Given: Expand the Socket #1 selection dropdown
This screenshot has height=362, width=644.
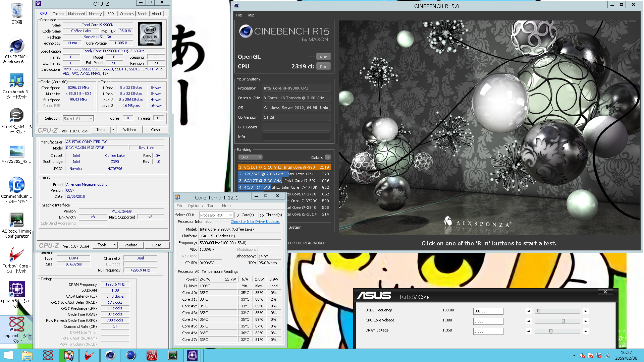Looking at the screenshot, I should (91, 119).
